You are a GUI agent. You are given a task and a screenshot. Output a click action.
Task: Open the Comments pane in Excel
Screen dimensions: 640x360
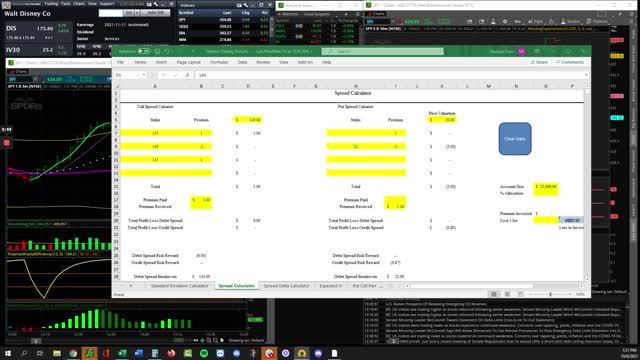[570, 62]
